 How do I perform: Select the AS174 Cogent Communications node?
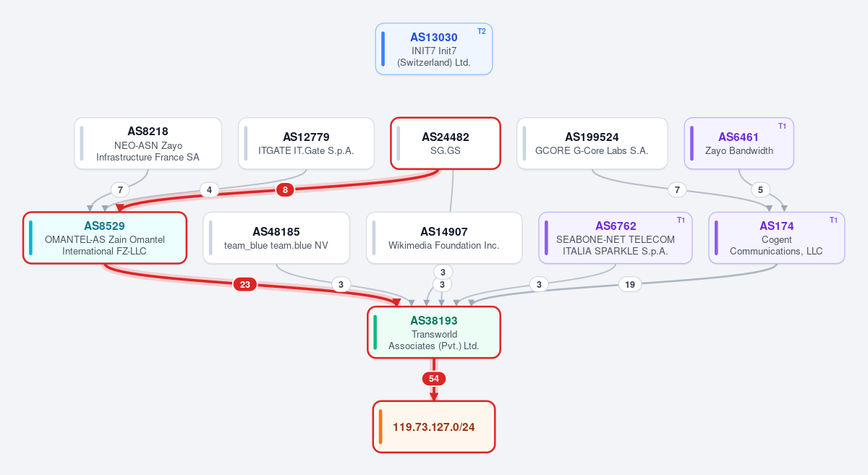click(777, 238)
